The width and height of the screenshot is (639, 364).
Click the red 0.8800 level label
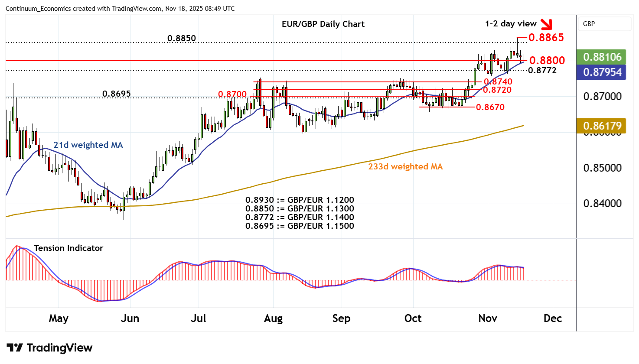547,60
